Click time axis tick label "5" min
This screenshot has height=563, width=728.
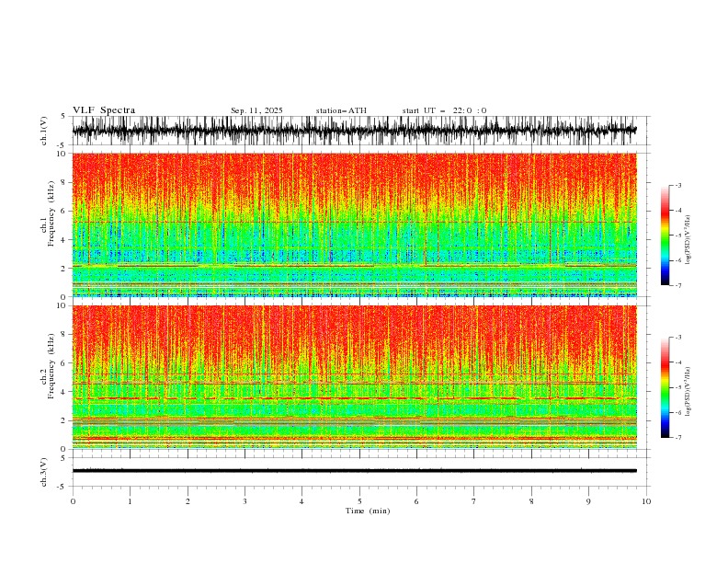point(359,501)
